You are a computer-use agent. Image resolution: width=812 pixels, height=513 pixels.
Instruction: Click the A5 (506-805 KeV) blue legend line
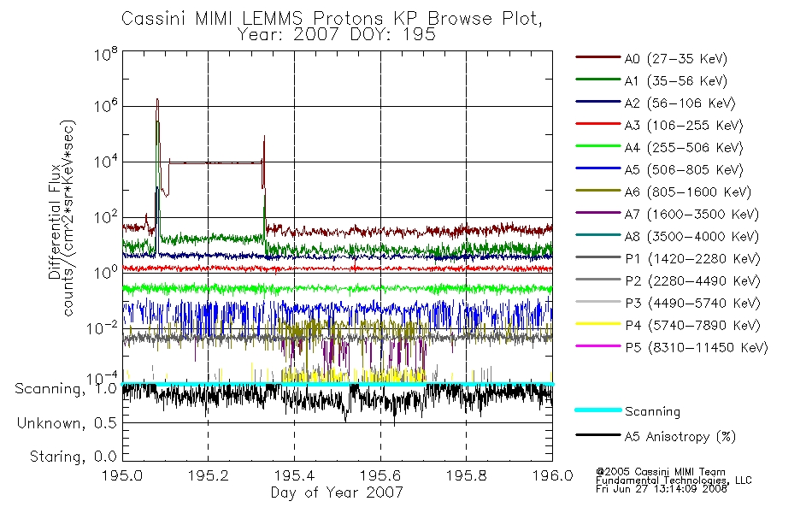597,168
